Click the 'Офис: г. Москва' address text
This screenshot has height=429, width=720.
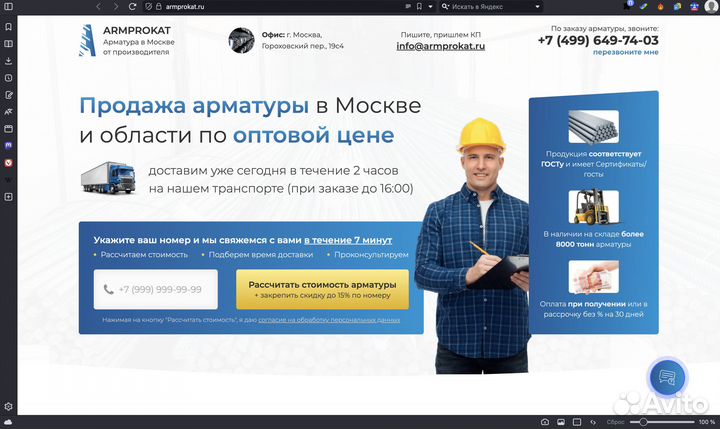(x=292, y=35)
